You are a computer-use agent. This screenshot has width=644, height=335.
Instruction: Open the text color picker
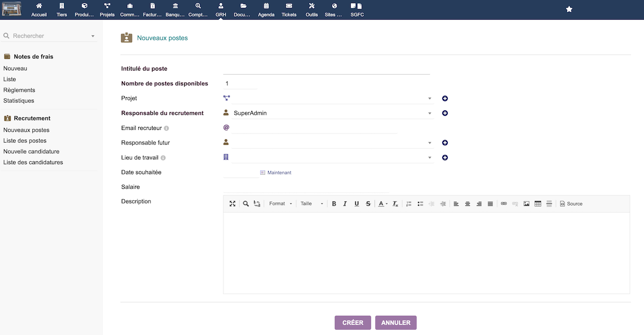tap(383, 204)
